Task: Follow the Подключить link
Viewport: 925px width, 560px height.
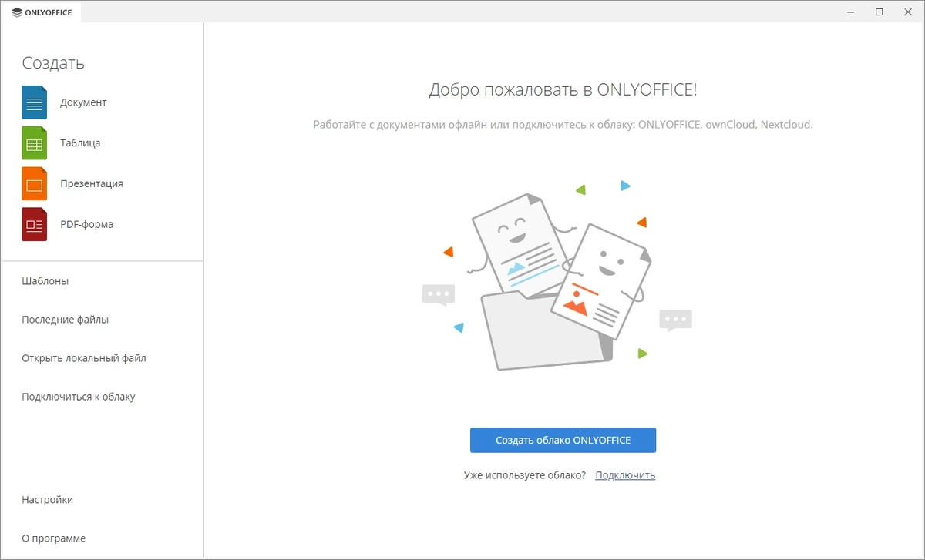Action: [x=625, y=475]
